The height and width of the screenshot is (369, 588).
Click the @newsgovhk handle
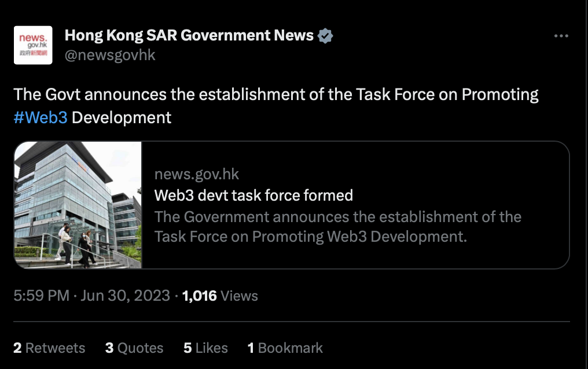pyautogui.click(x=110, y=55)
